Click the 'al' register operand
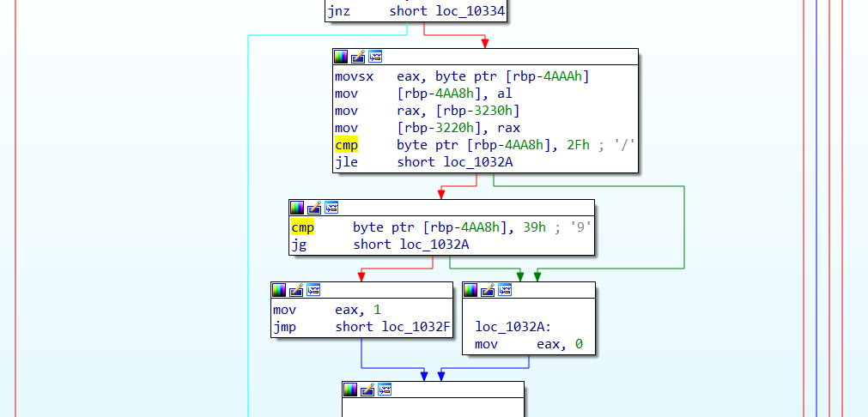868x417 pixels. click(505, 94)
